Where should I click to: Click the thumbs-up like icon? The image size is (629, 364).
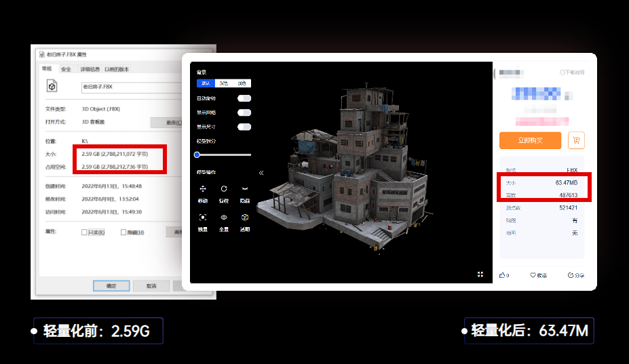click(502, 275)
